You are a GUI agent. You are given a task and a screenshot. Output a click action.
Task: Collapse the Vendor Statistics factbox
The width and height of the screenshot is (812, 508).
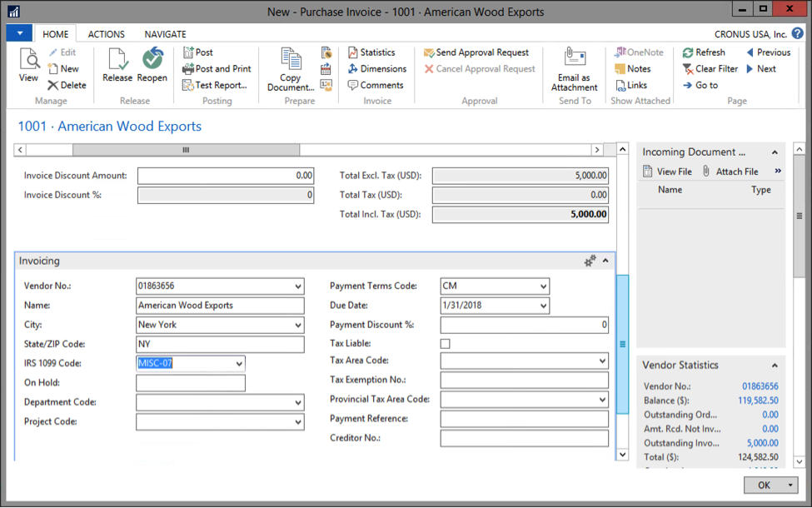(775, 366)
